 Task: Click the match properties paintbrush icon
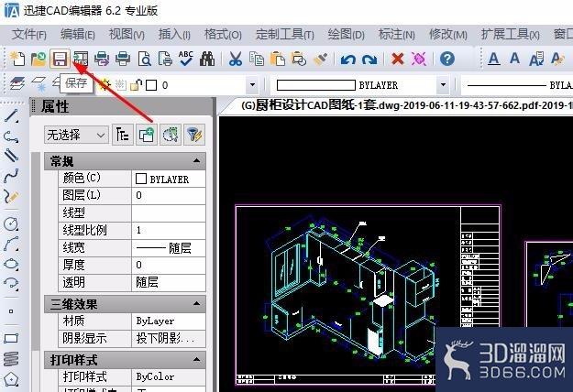tap(321, 59)
